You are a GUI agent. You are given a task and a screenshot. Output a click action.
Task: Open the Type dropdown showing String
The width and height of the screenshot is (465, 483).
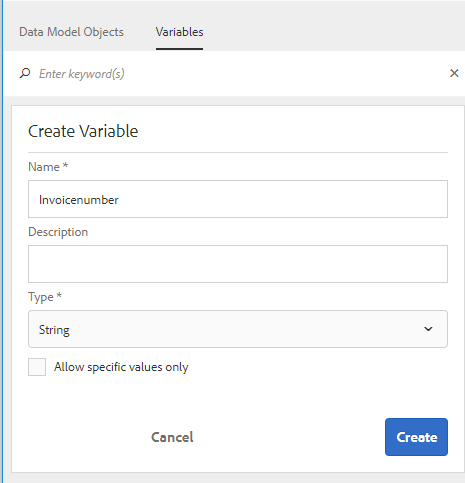click(x=238, y=329)
